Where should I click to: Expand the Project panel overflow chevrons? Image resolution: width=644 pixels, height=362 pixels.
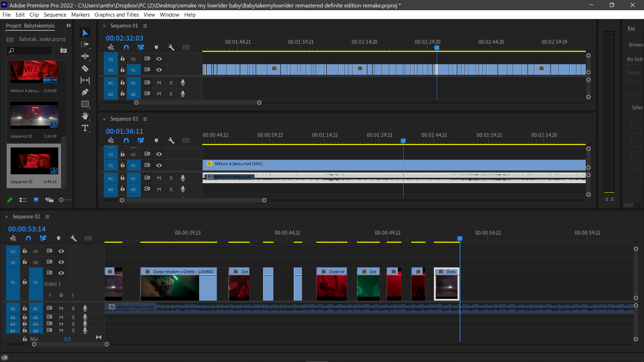[68, 25]
